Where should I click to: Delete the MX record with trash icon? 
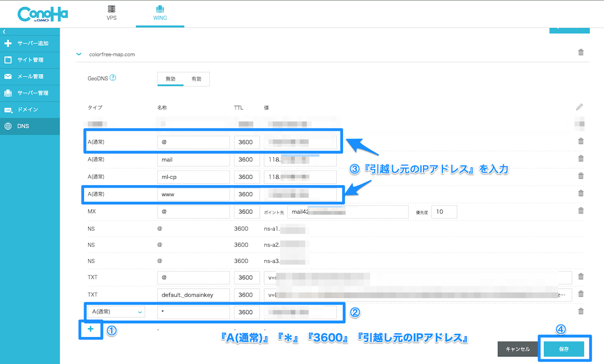pos(581,211)
